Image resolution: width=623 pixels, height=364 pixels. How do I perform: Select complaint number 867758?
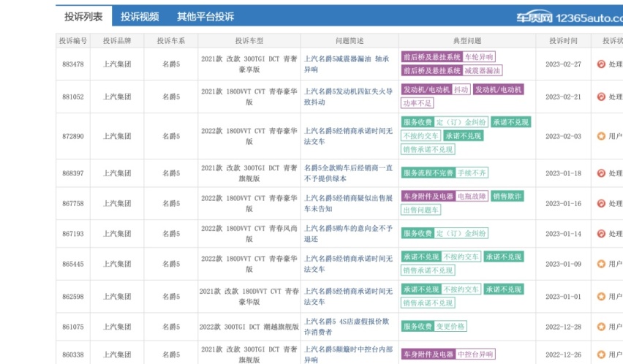point(73,204)
